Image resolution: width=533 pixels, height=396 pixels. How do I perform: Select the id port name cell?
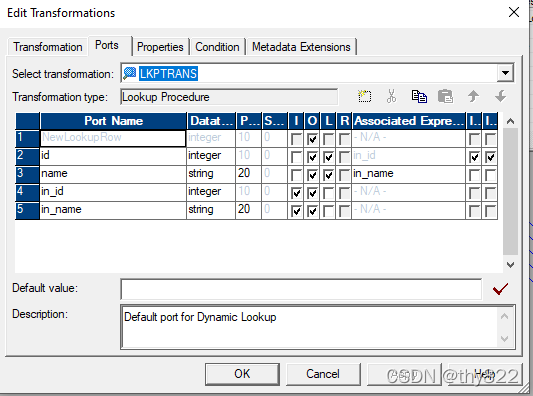113,156
